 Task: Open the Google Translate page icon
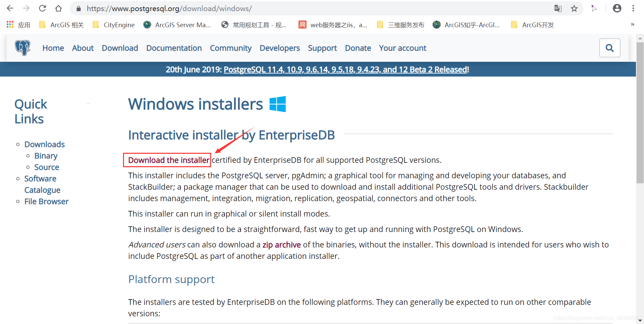pyautogui.click(x=558, y=8)
